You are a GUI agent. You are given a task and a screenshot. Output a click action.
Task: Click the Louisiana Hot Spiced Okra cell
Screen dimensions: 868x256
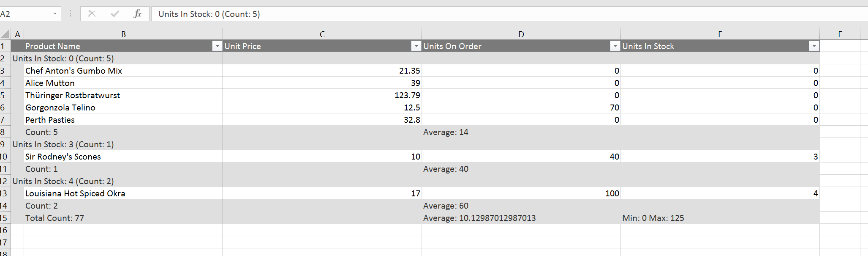click(x=122, y=193)
